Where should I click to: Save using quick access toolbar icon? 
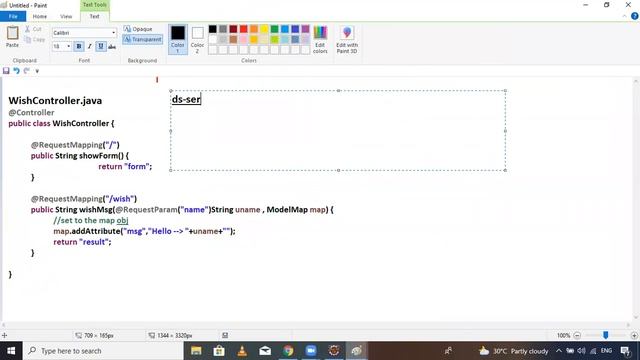pos(6,71)
